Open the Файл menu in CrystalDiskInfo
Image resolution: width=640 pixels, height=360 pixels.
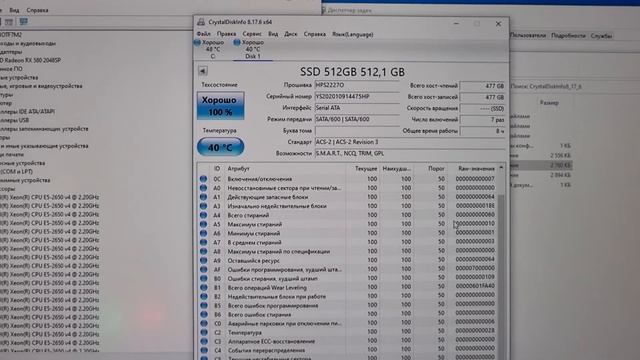coord(203,34)
